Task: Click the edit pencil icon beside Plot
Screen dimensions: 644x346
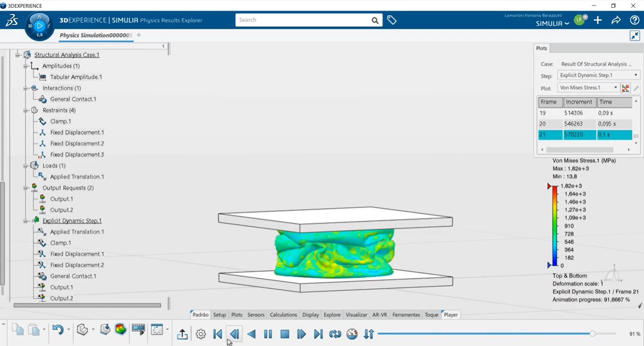Action: tap(636, 88)
